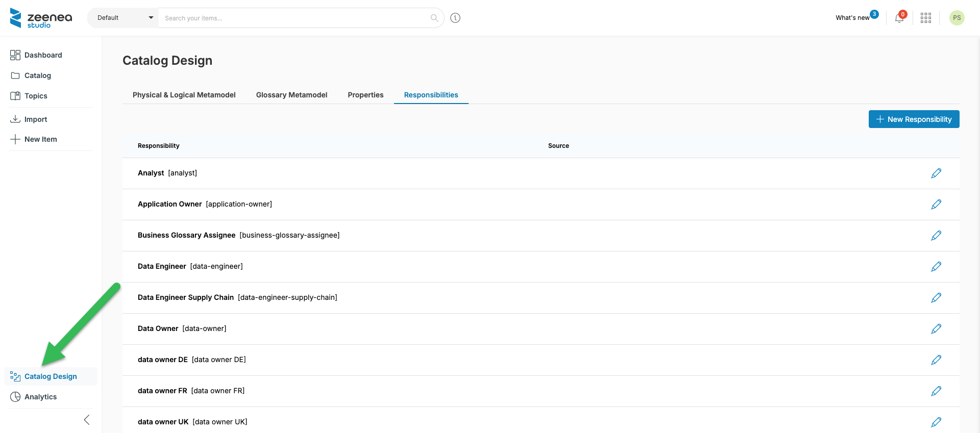980x433 pixels.
Task: Go to Dashboard in the sidebar
Action: coord(43,55)
